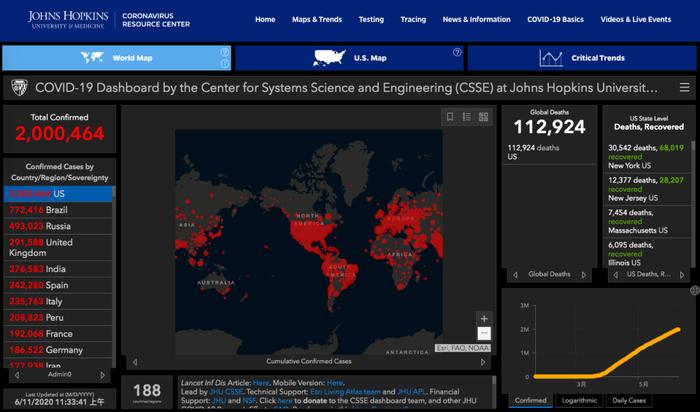The width and height of the screenshot is (700, 412).
Task: Select the Confirmed chart tab
Action: tap(530, 400)
